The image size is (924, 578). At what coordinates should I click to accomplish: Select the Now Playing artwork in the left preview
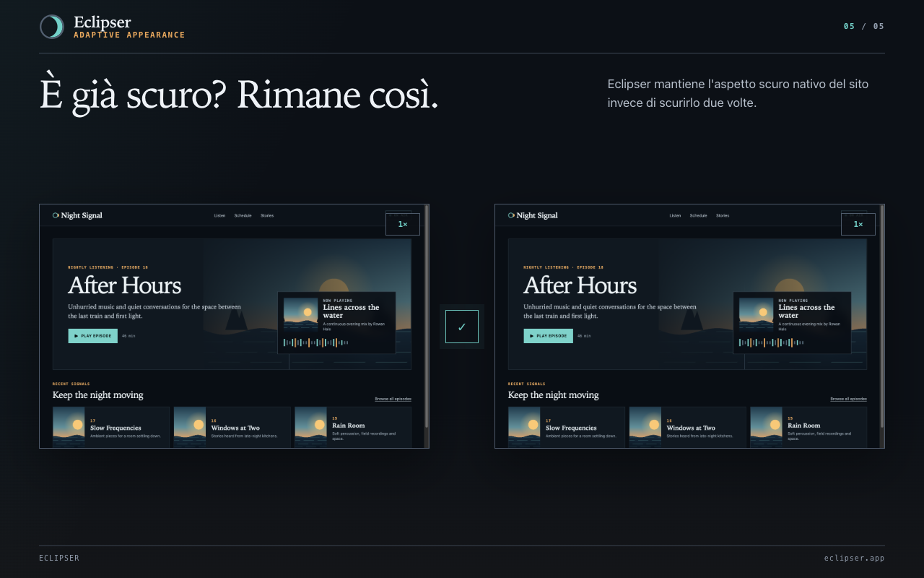[300, 314]
